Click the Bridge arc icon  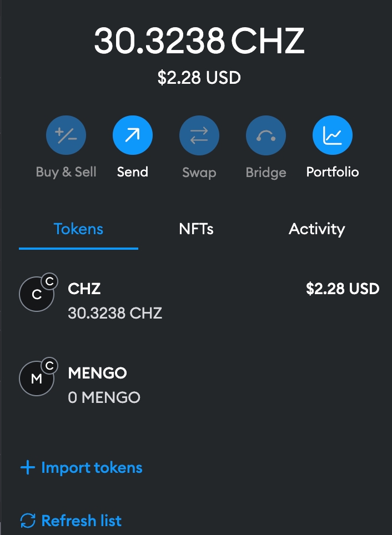coord(266,135)
